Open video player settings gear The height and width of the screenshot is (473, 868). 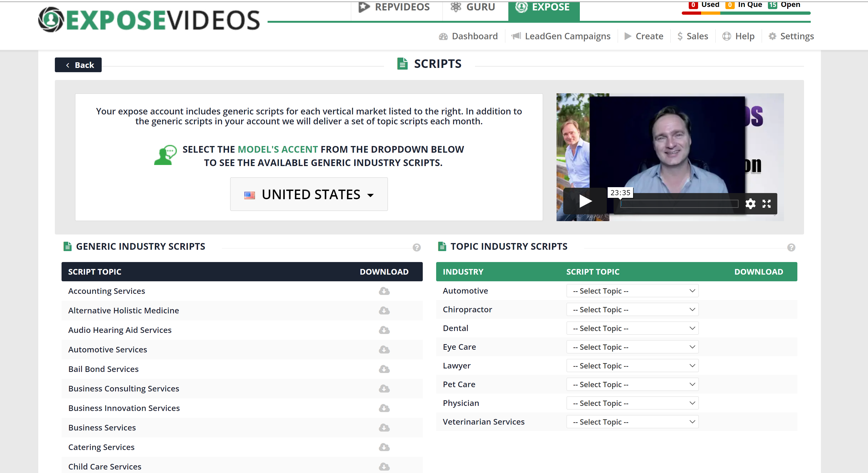coord(750,204)
